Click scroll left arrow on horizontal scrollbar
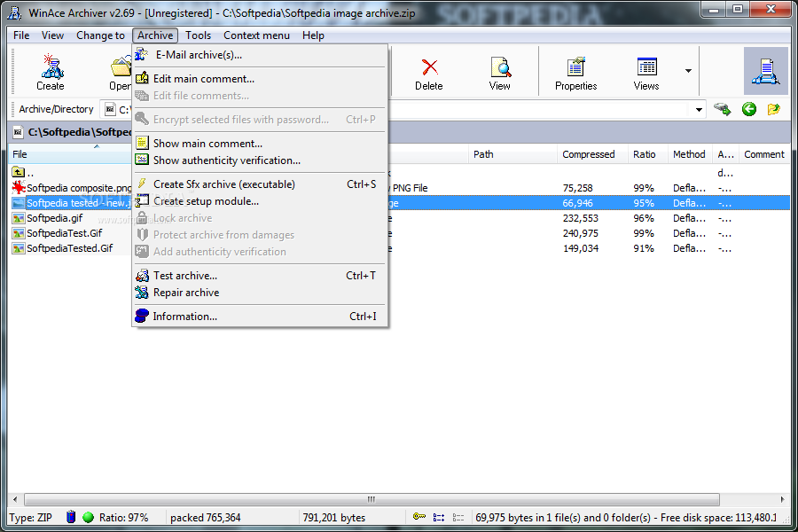This screenshot has width=798, height=532. (15, 499)
